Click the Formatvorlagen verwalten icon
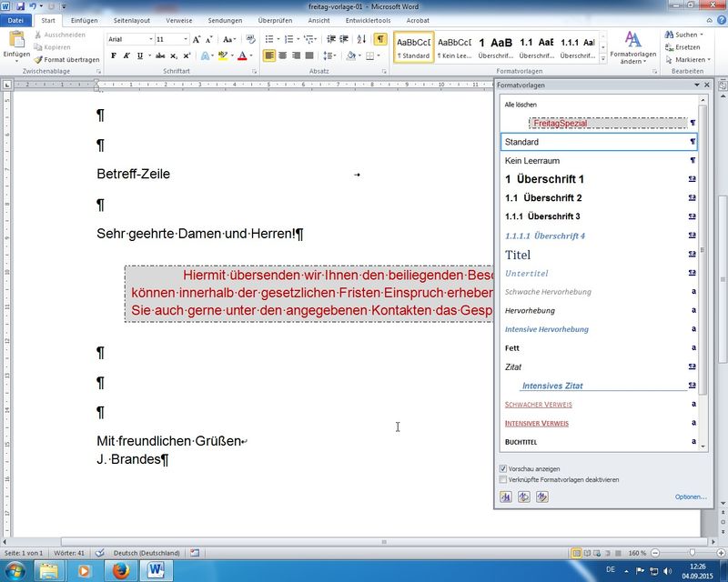This screenshot has width=728, height=582. 542,497
